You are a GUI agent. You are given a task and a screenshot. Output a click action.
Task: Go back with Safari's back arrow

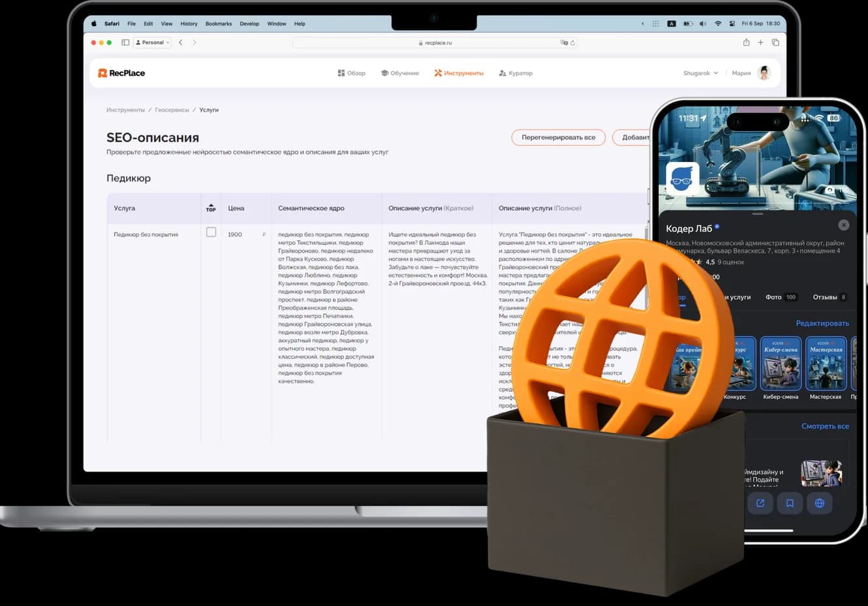tap(181, 42)
